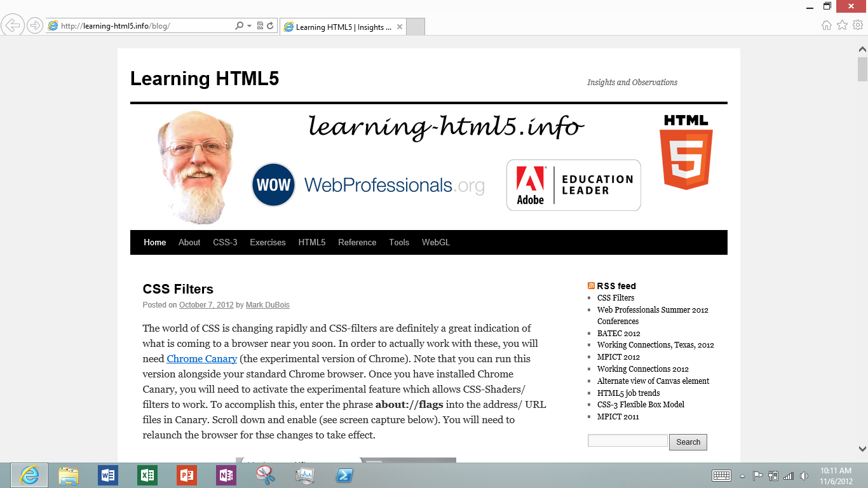This screenshot has width=868, height=488.
Task: Open Alternate view of Canvas element
Action: pyautogui.click(x=653, y=381)
